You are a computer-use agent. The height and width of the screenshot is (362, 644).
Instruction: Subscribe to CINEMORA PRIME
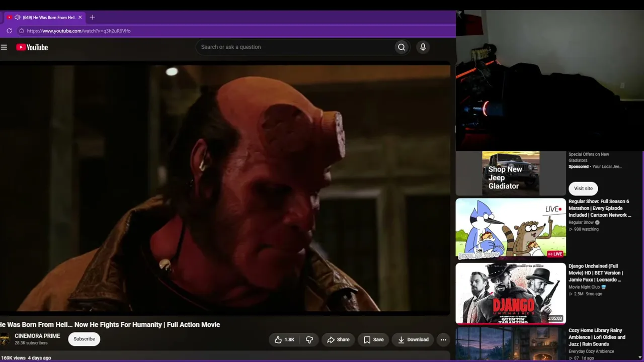point(84,339)
